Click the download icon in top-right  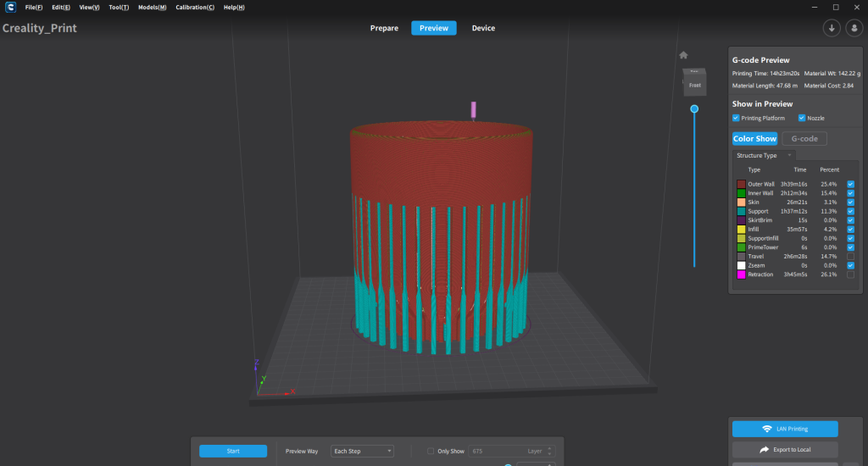tap(832, 28)
